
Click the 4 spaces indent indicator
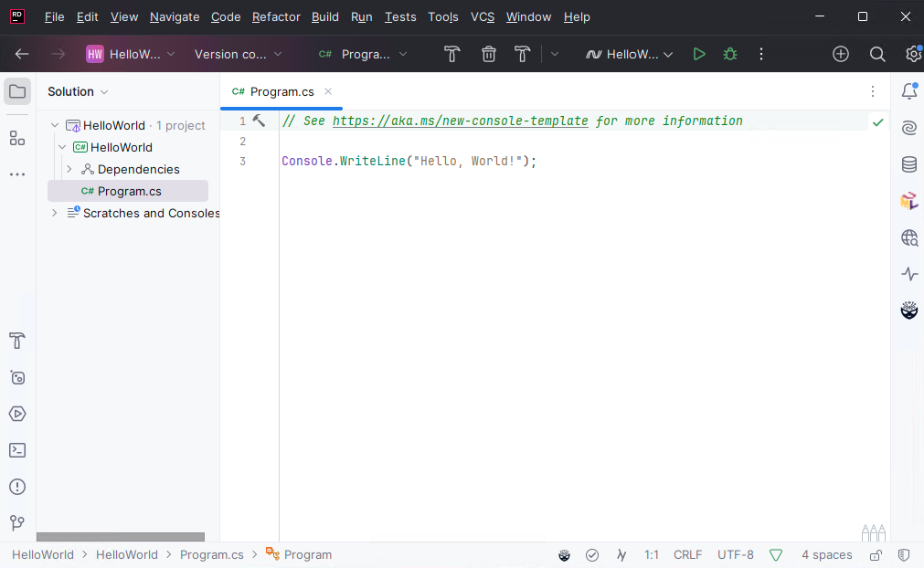pyautogui.click(x=827, y=555)
